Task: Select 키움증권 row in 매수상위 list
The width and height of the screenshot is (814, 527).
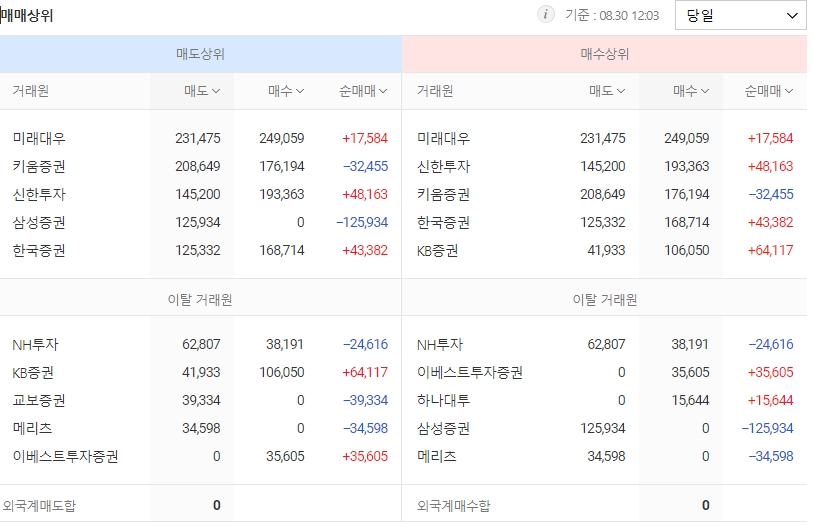Action: (604, 194)
